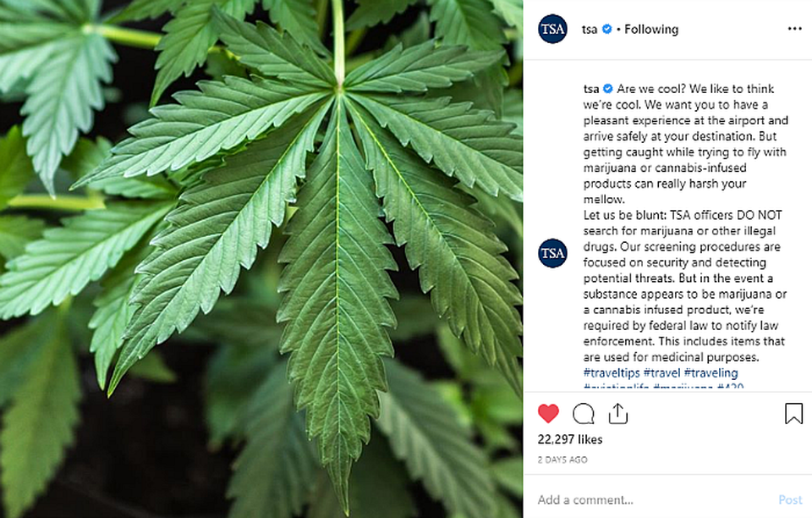
Task: Open the #travel hashtag link
Action: click(x=661, y=373)
